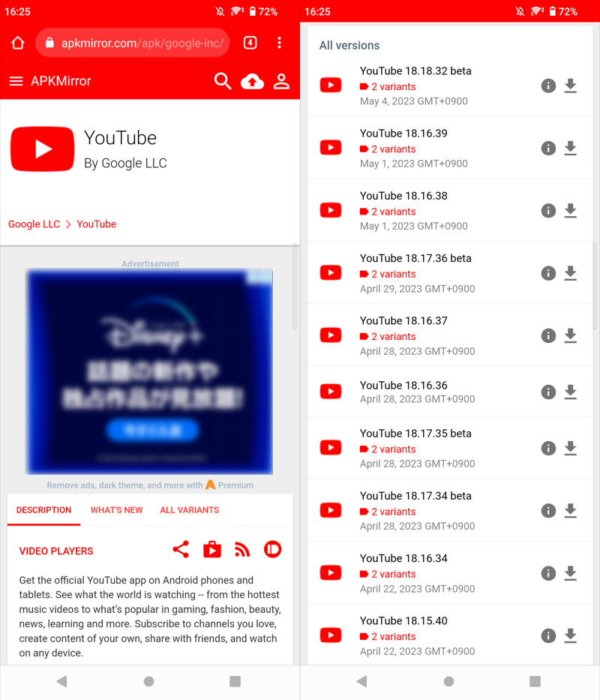Tap the left screen Android back button
This screenshot has width=600, height=700.
[62, 680]
